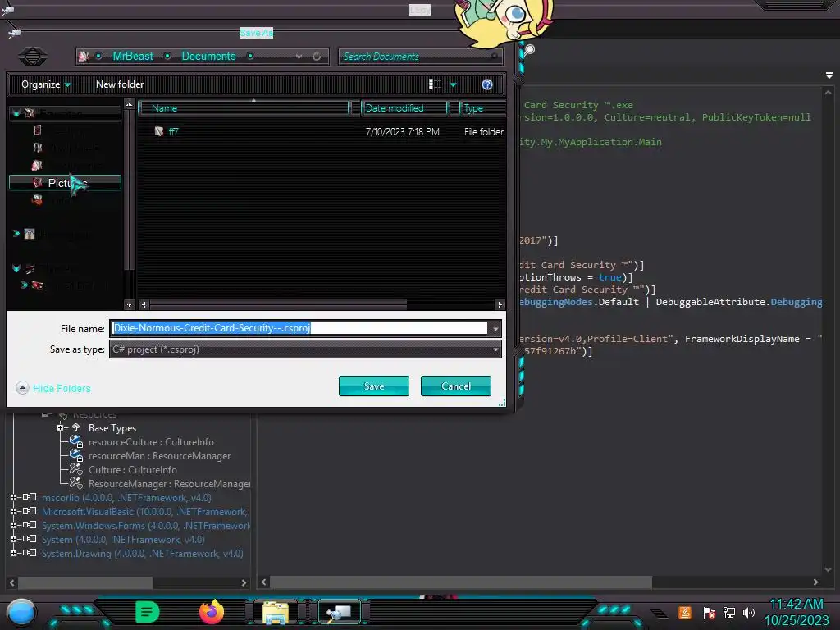This screenshot has width=840, height=630.
Task: Click the network tray icon
Action: click(x=729, y=612)
